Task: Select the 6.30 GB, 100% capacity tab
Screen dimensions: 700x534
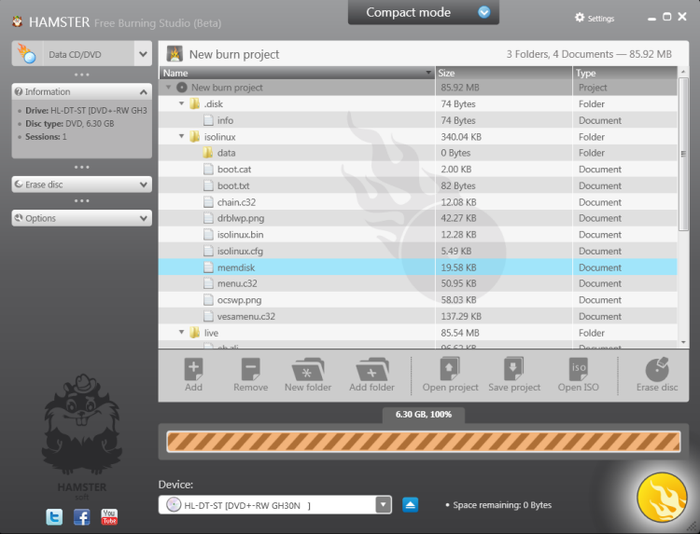Action: (x=423, y=414)
